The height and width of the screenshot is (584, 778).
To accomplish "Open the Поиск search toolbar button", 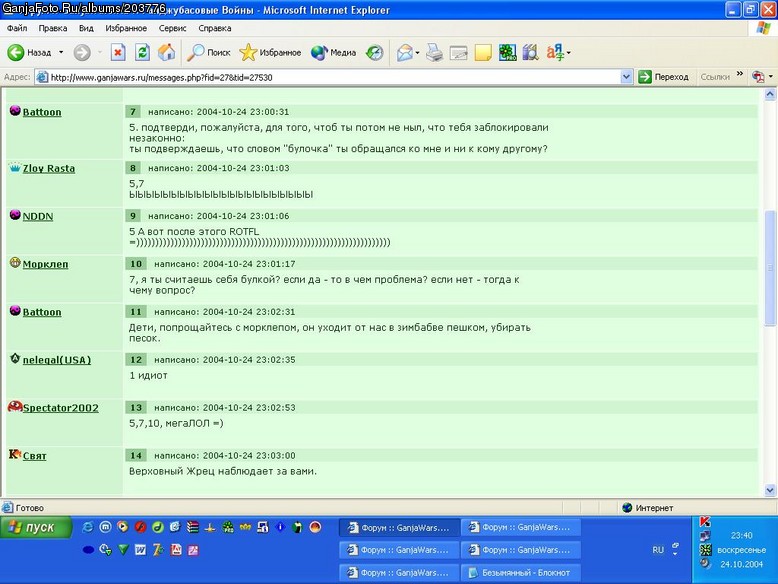I will [x=208, y=52].
